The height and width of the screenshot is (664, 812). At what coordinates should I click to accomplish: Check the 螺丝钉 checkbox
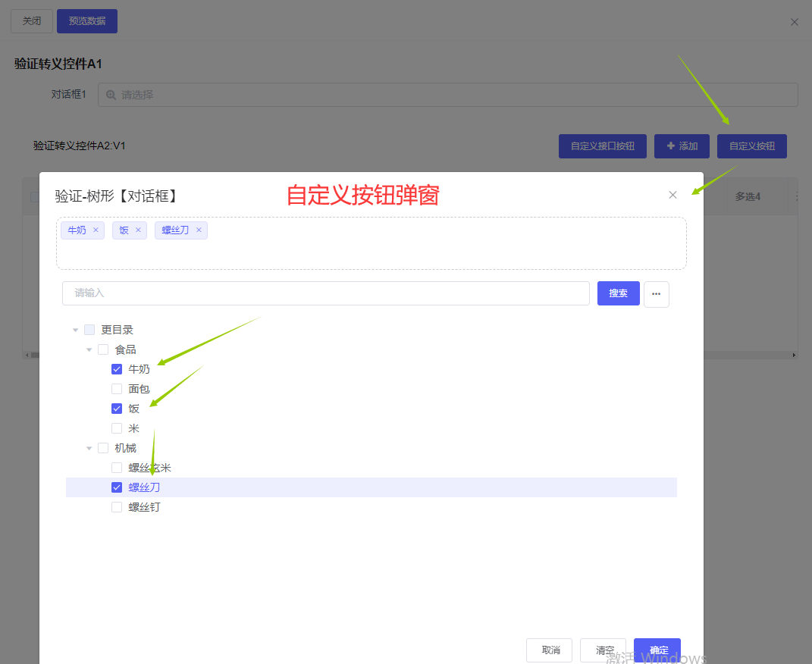[117, 507]
